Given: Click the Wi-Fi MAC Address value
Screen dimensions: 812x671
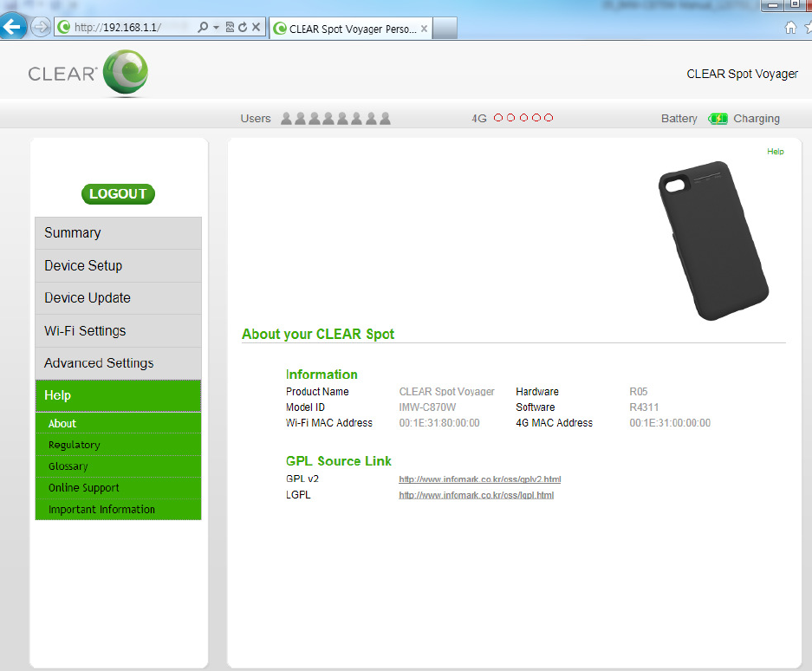Looking at the screenshot, I should coord(439,423).
